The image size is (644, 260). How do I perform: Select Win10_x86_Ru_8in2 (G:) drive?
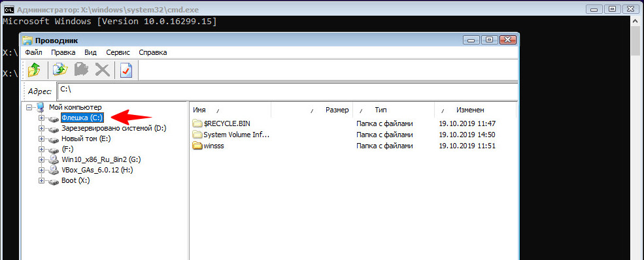pyautogui.click(x=101, y=159)
